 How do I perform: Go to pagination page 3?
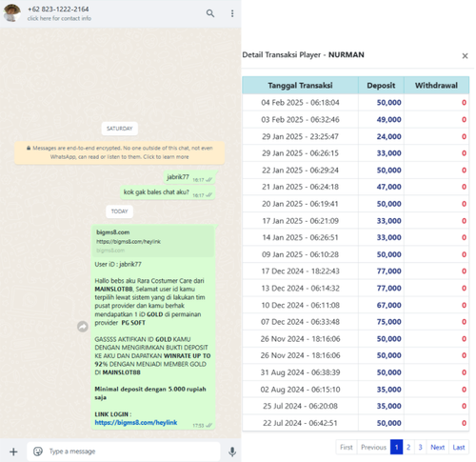click(x=420, y=447)
